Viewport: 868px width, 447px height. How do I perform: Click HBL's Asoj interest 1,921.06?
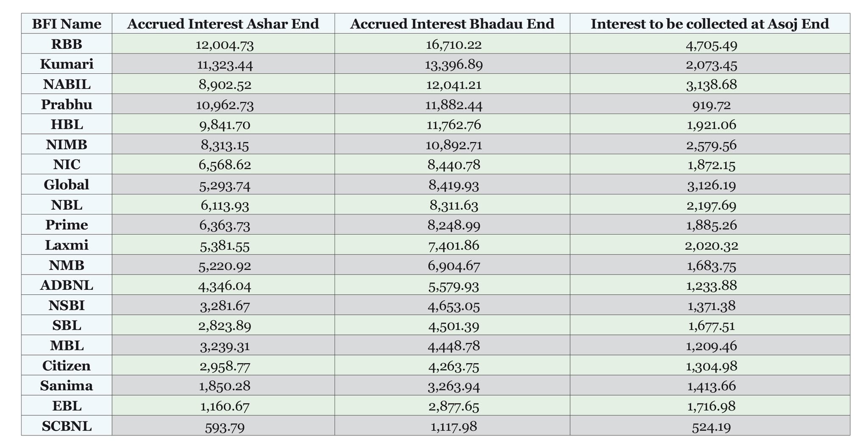click(x=711, y=125)
